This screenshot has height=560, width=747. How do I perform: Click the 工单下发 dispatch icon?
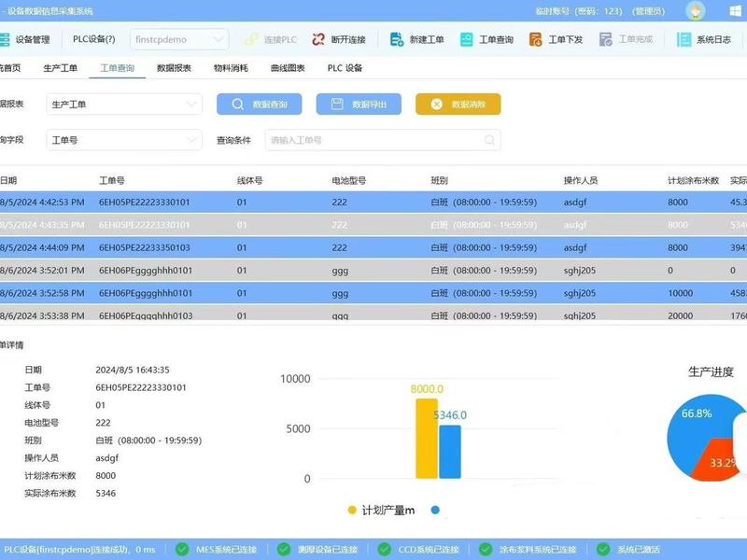point(535,39)
